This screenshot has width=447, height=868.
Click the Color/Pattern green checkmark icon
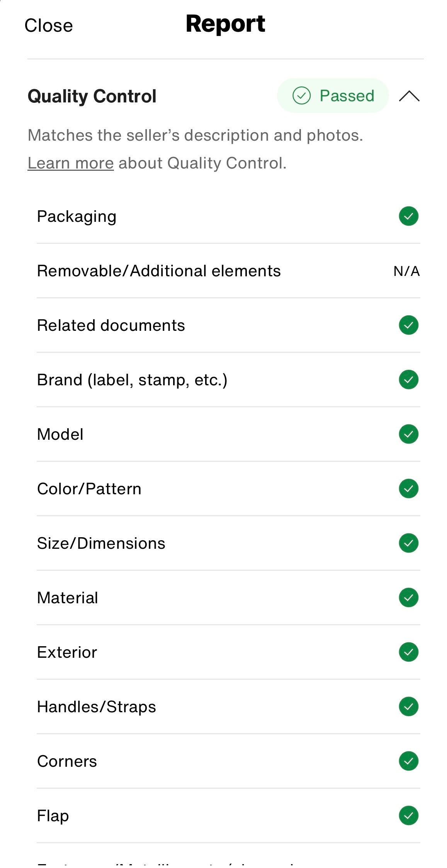coord(408,488)
